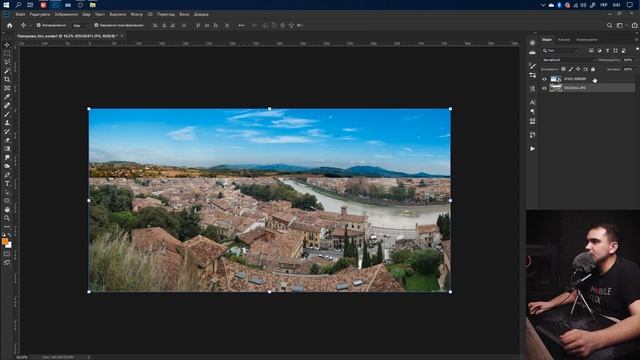Hide the top layer with eye icon
The height and width of the screenshot is (360, 640).
(x=544, y=79)
